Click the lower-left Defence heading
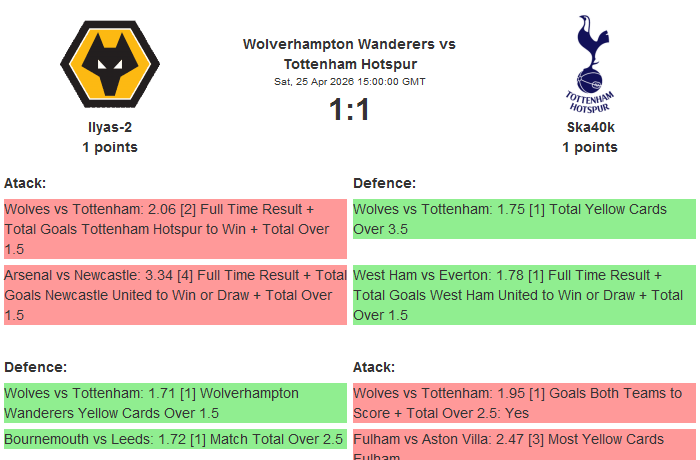This screenshot has height=460, width=700. click(35, 367)
